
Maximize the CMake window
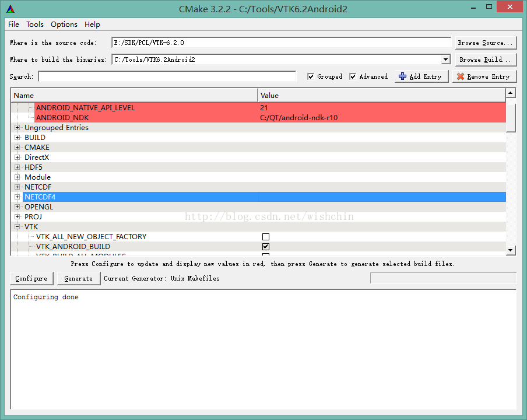(x=489, y=7)
